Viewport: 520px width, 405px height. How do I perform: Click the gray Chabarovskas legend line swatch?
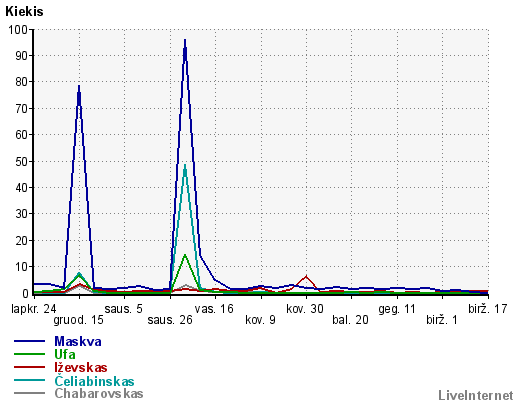point(29,393)
